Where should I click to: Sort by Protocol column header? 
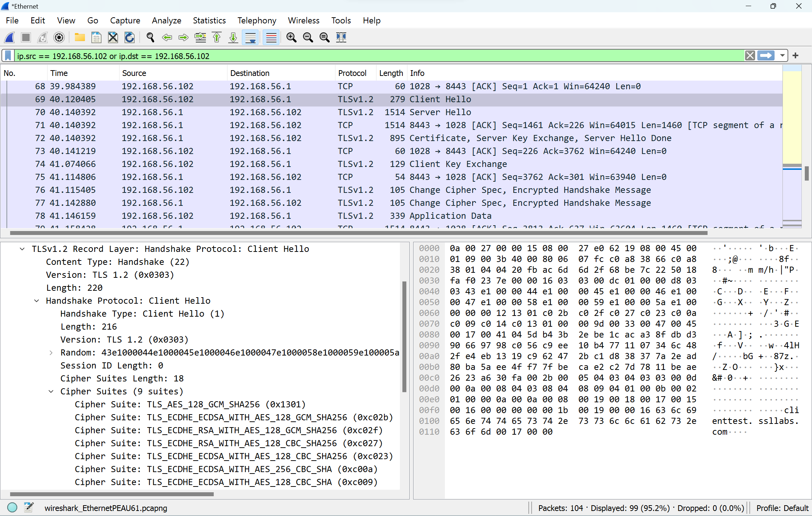(356, 73)
